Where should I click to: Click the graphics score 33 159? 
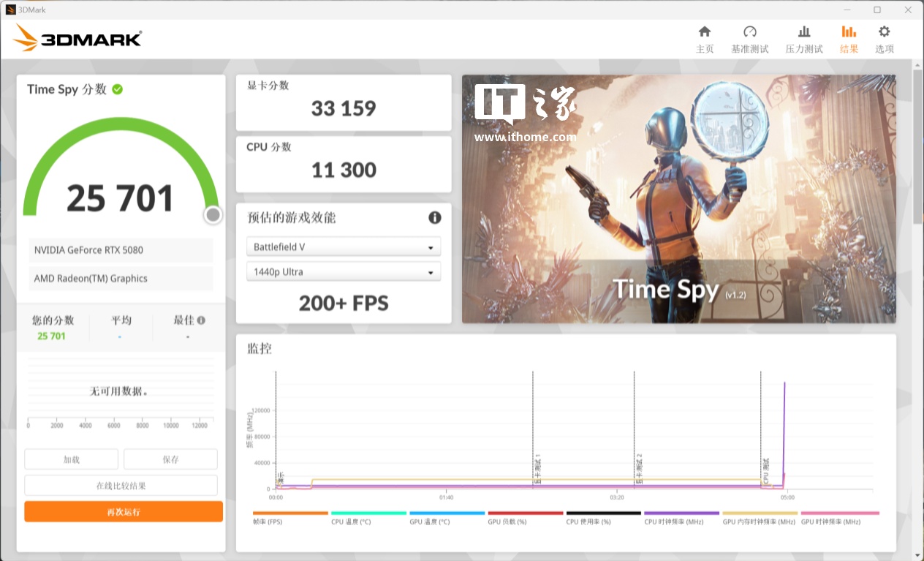click(x=344, y=108)
